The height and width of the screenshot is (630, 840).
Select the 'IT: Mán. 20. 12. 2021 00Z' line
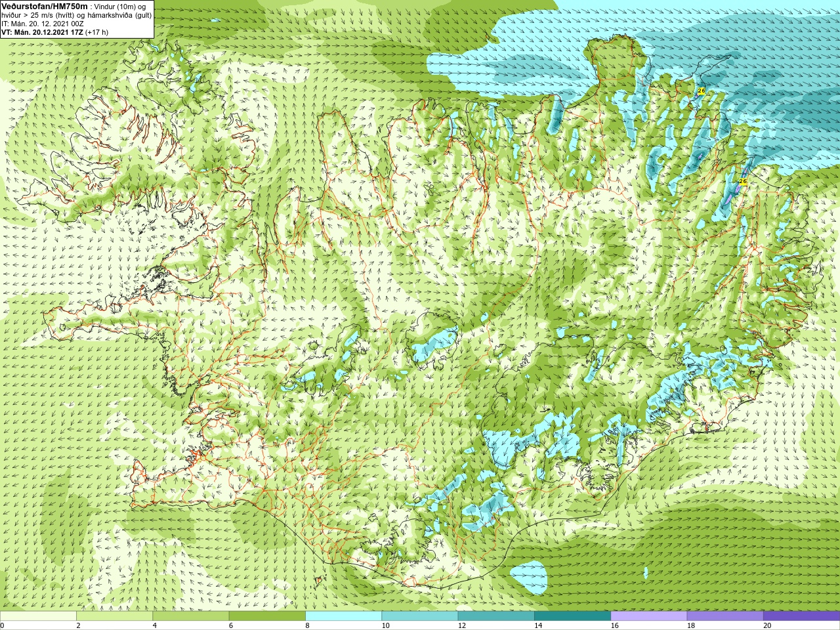(x=43, y=24)
